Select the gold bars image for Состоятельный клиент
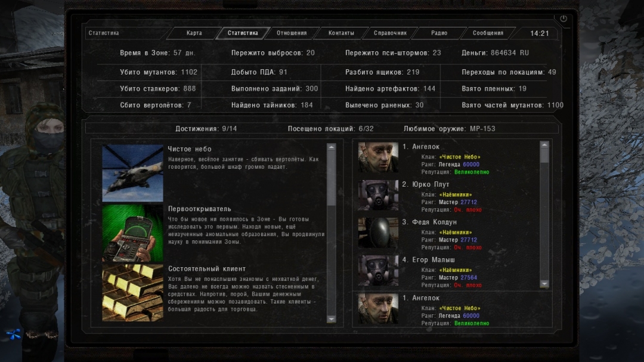Screen dimensions: 644x362 pos(132,293)
